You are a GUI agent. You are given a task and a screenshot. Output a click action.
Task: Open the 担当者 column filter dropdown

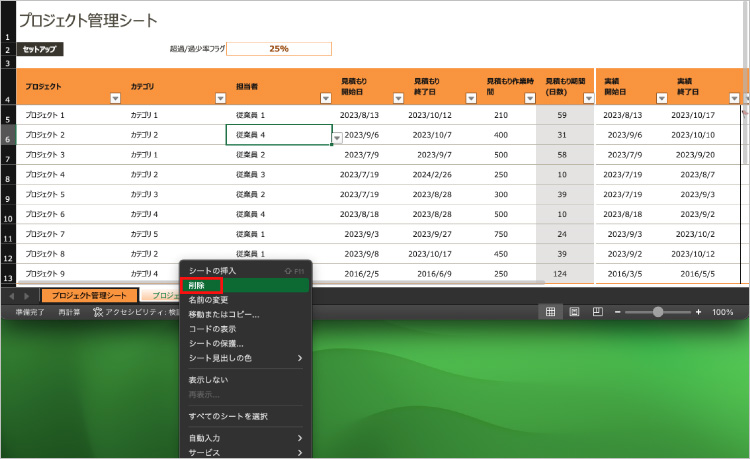click(325, 98)
